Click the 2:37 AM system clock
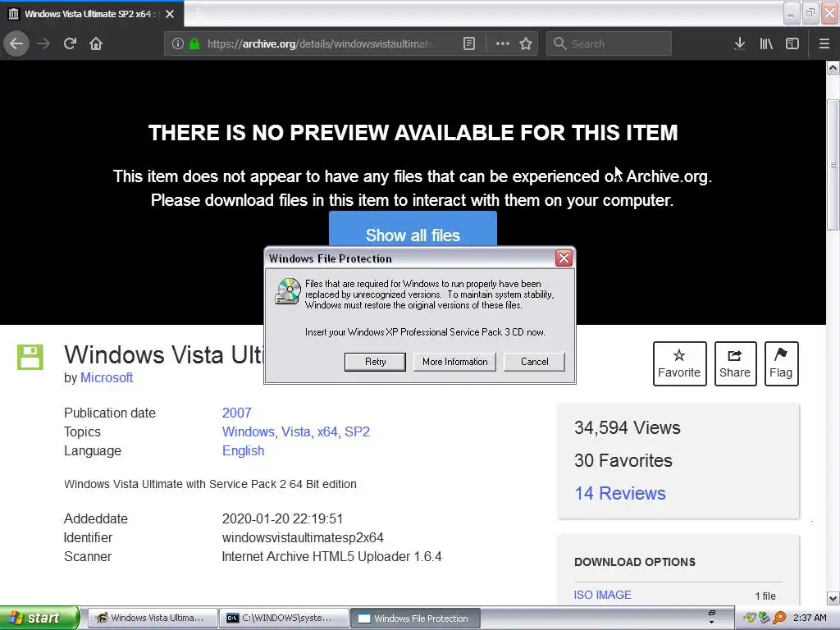The width and height of the screenshot is (840, 630). (x=810, y=618)
